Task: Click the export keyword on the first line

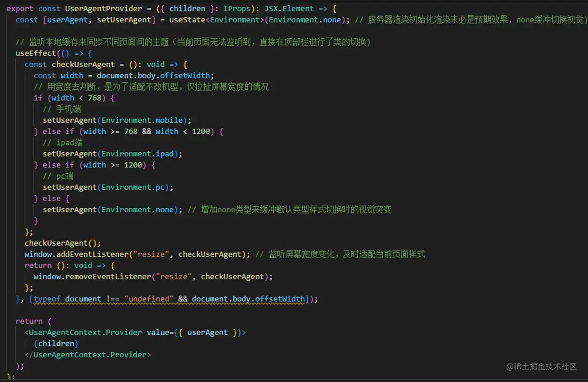Action: [x=20, y=8]
